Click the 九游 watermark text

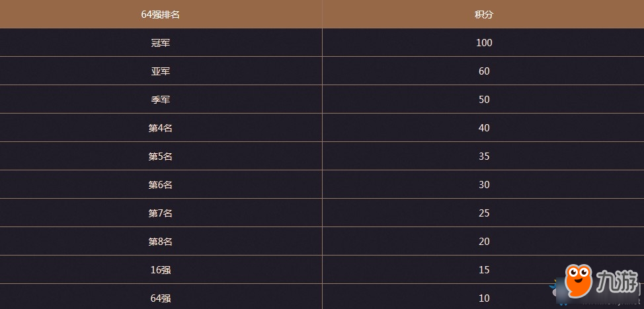point(617,283)
